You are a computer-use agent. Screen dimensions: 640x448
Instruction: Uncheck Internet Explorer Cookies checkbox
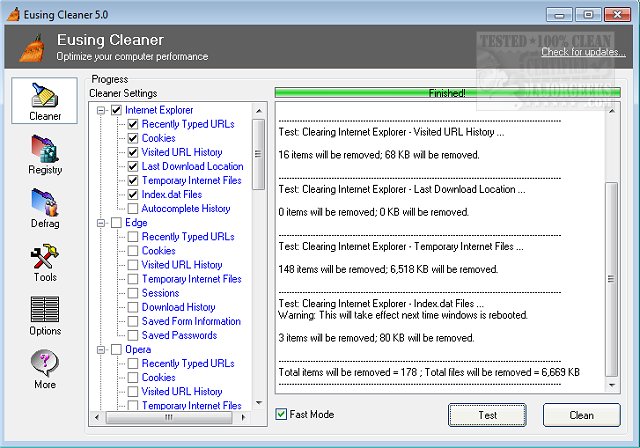(133, 138)
